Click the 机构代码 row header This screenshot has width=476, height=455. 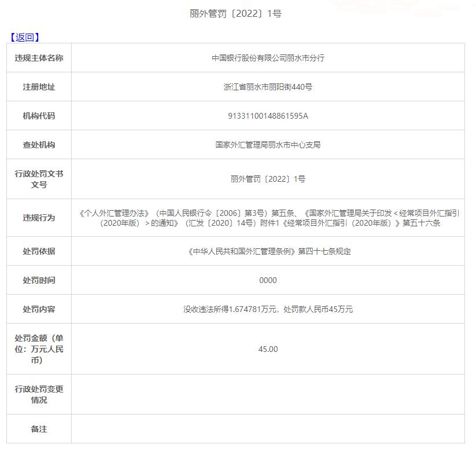(x=38, y=116)
